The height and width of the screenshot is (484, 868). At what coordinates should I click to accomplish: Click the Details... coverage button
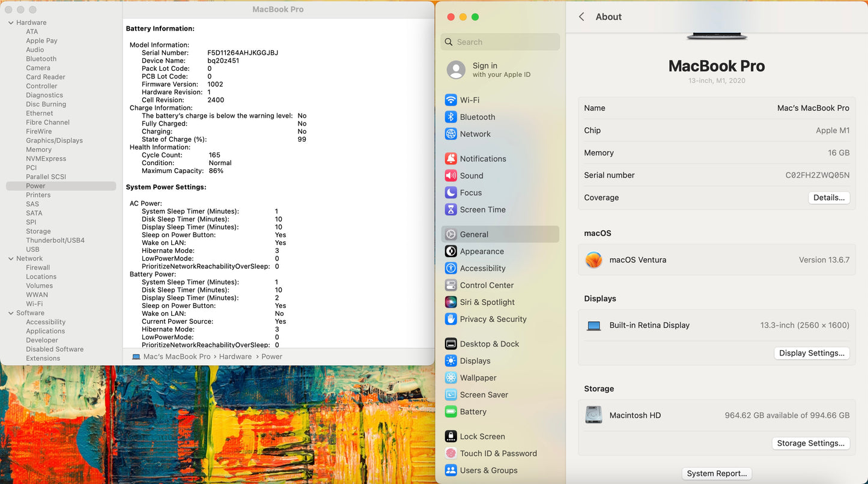pos(828,198)
